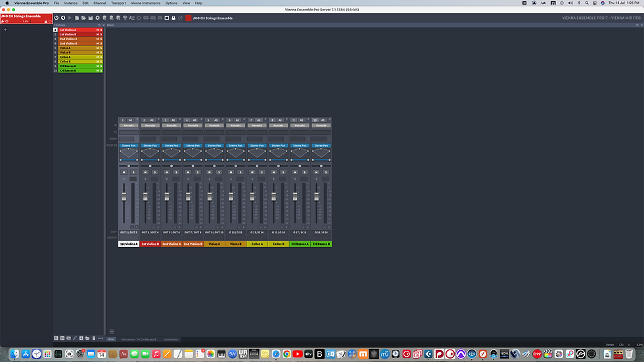Image resolution: width=644 pixels, height=362 pixels.
Task: Open MIDI port dropdown '5' on Violas A strip
Action: coord(208,120)
